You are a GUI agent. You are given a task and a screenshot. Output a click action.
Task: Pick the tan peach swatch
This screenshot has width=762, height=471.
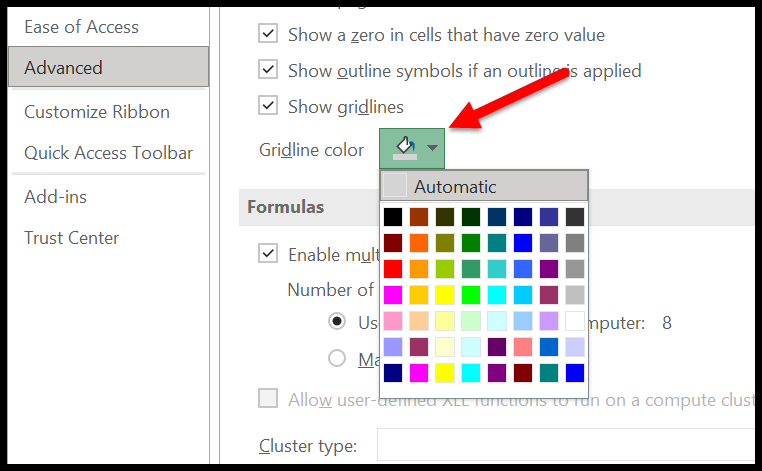419,321
